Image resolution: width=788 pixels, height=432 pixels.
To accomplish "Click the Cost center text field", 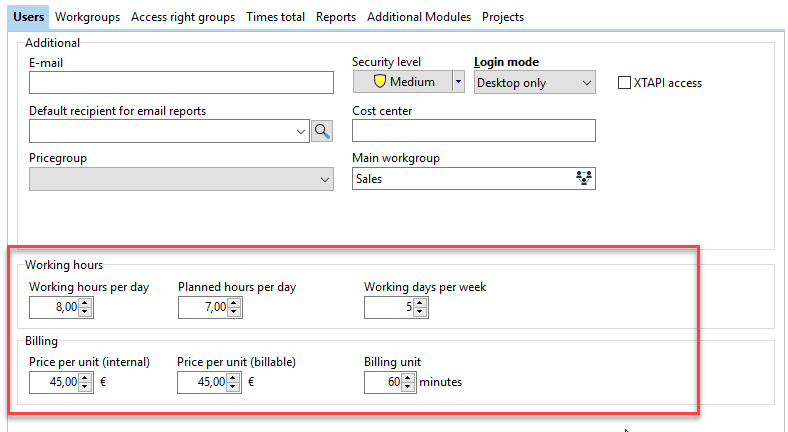I will click(x=473, y=131).
